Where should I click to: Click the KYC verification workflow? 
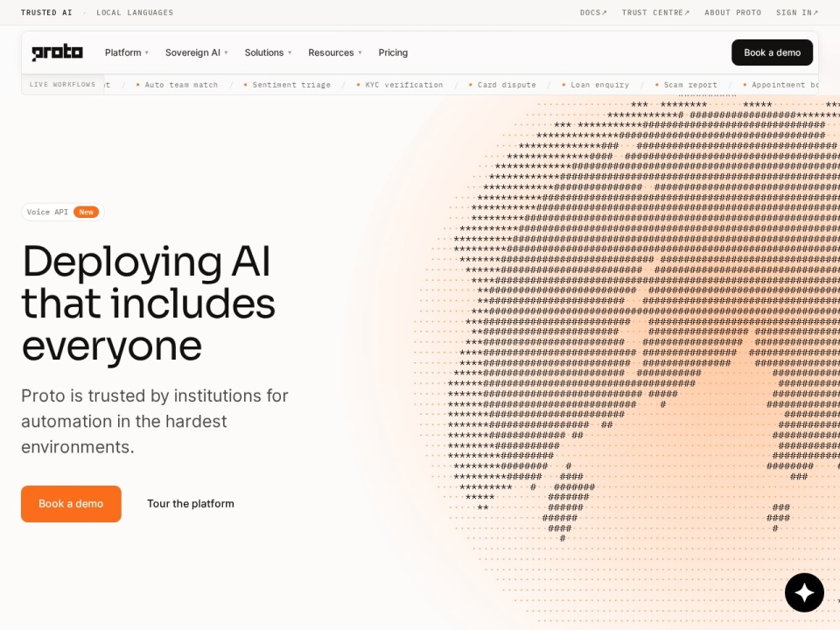(x=400, y=85)
